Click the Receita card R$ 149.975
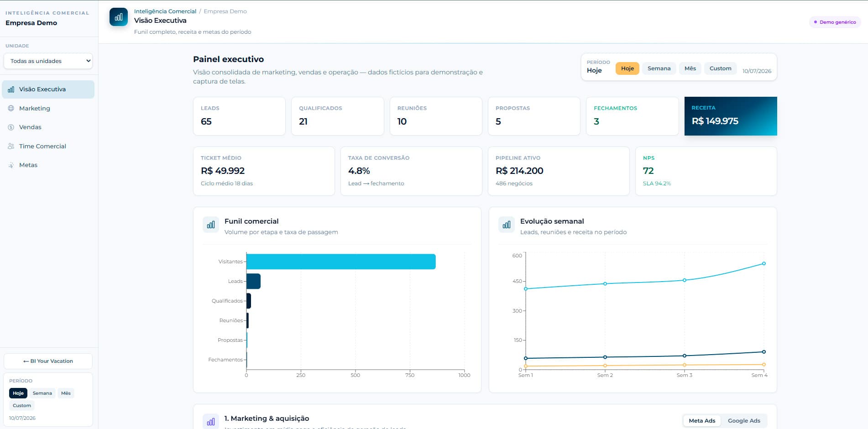The height and width of the screenshot is (429, 868). pyautogui.click(x=731, y=116)
